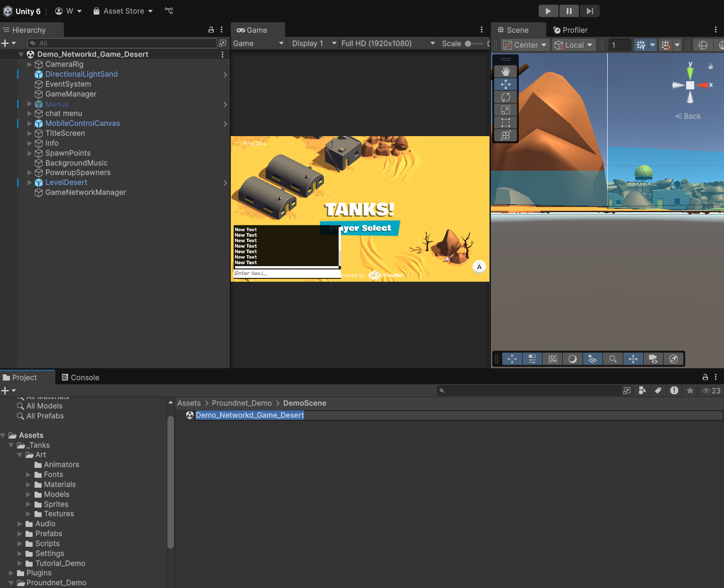Click the Step frame button
Screen dimensions: 724x588
590,11
